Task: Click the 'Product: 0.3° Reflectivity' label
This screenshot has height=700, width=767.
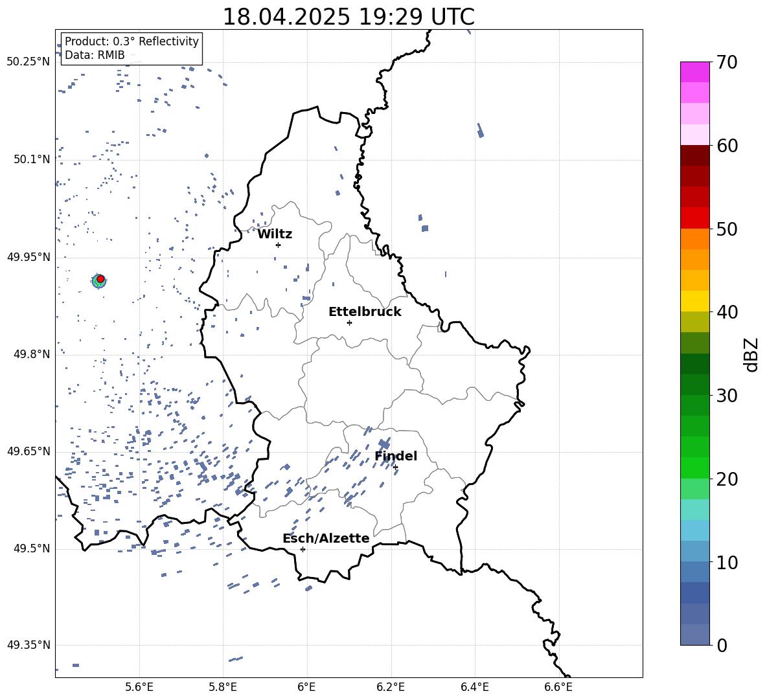Action: (x=132, y=41)
